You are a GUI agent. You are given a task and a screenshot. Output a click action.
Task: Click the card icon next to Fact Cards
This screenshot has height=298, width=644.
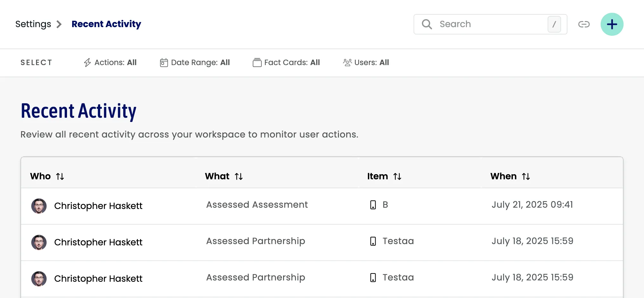pos(257,63)
